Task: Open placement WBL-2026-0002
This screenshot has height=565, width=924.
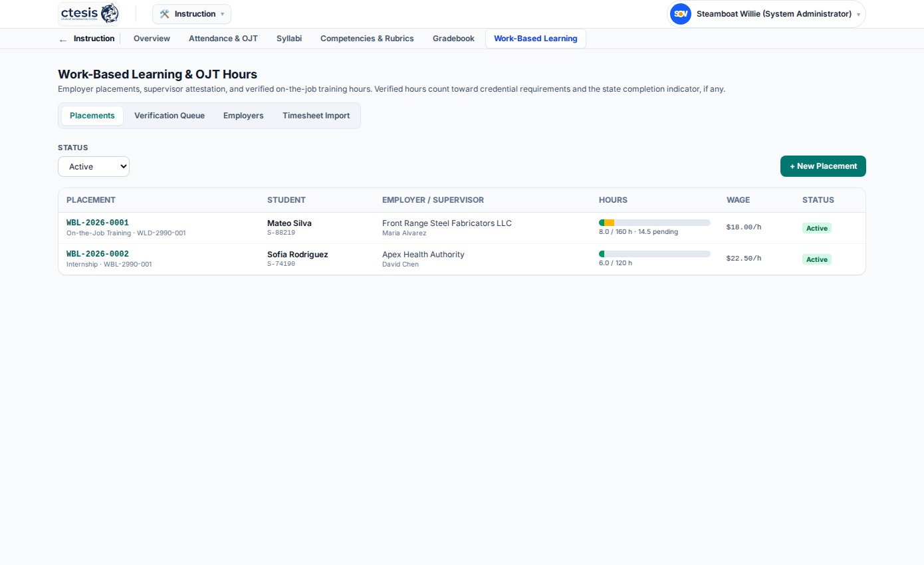Action: (98, 254)
